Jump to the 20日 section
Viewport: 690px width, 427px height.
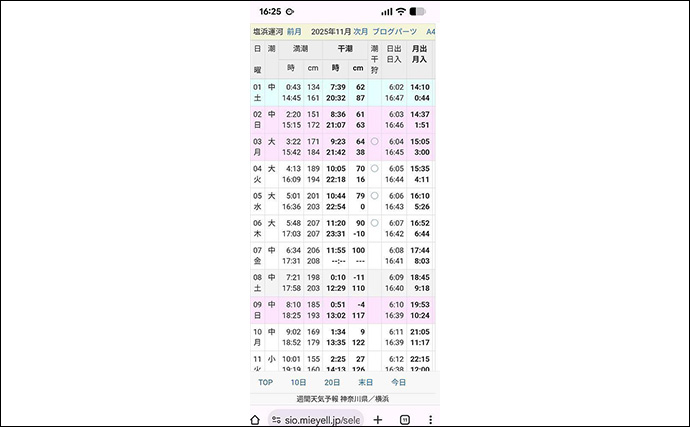(x=332, y=382)
